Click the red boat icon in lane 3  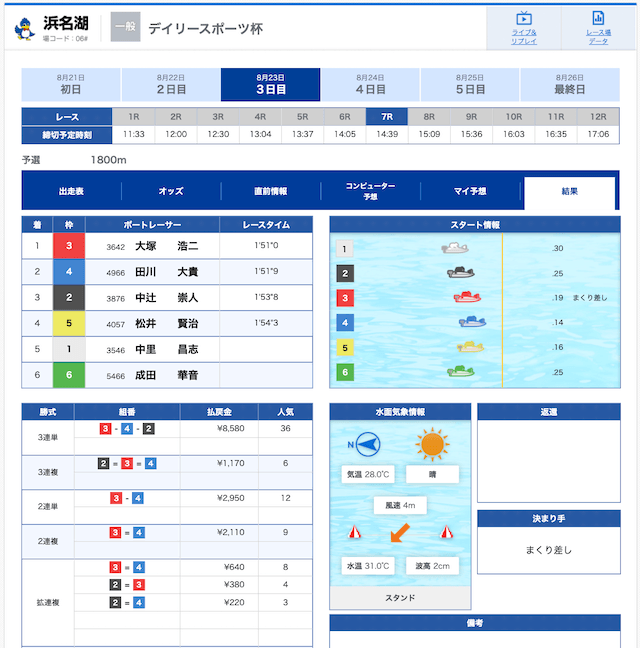pyautogui.click(x=467, y=297)
